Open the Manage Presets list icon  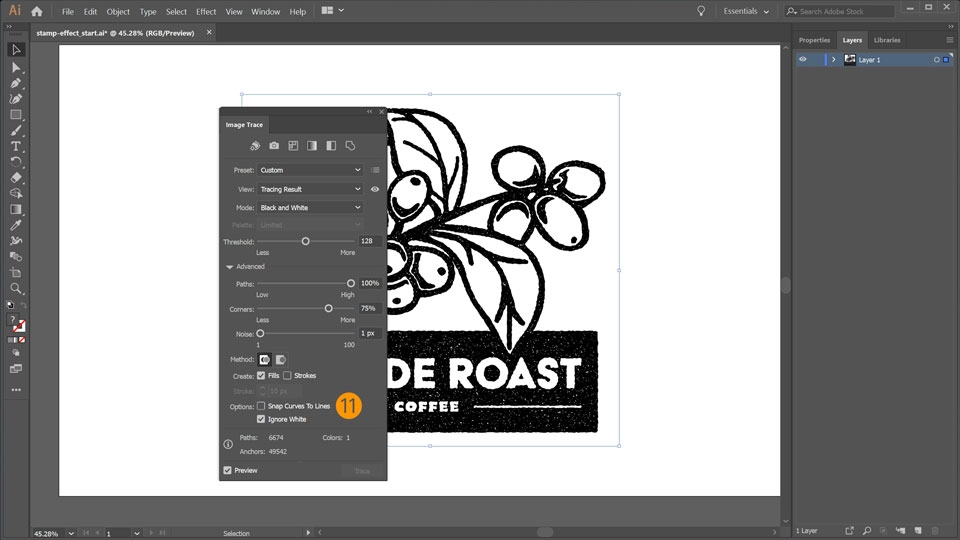375,170
